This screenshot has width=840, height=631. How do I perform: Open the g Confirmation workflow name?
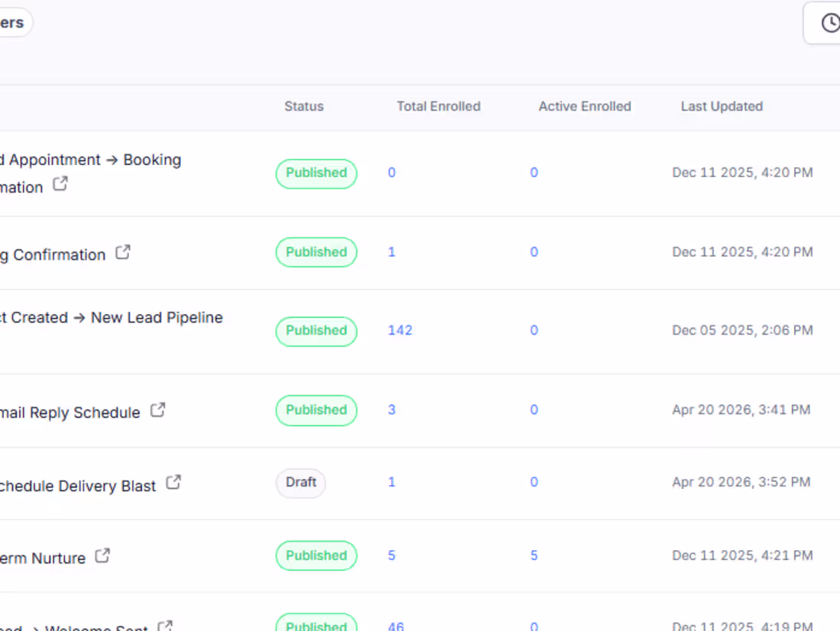(x=53, y=254)
